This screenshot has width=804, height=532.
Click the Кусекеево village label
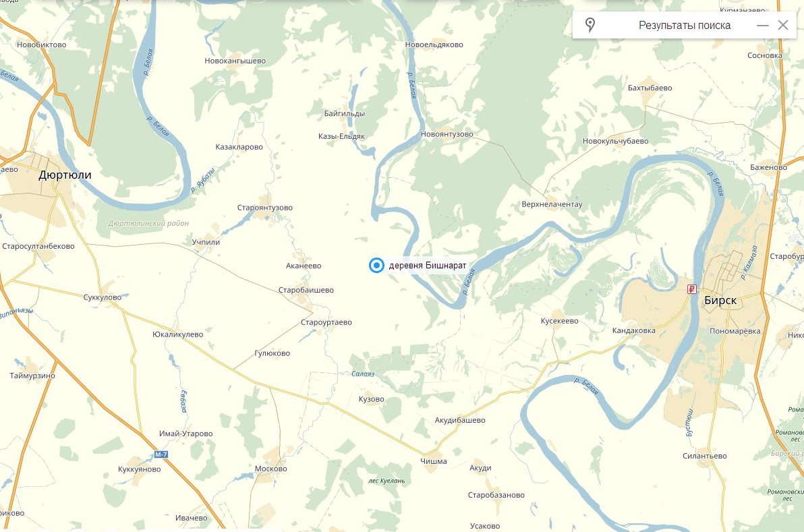pyautogui.click(x=559, y=321)
